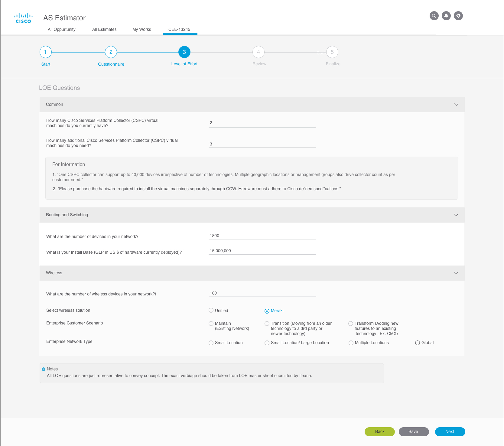Click the Review step label
Screen dimensions: 504x446
point(259,64)
